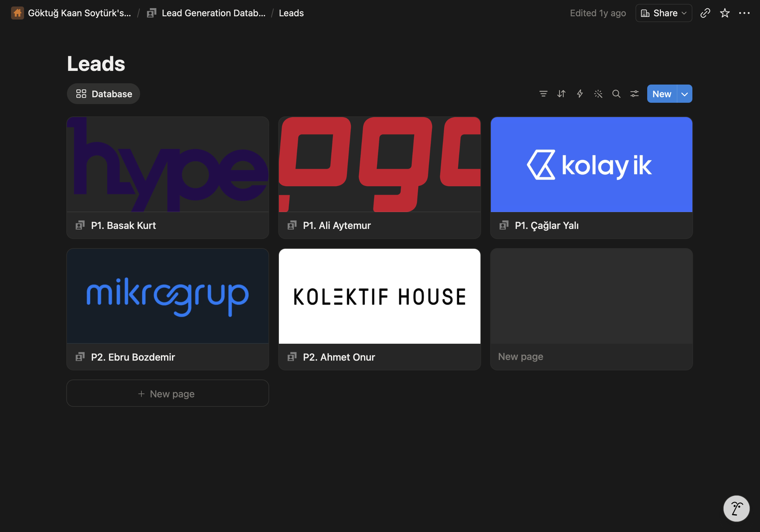Open the P1. Basak Kurt title
Screen dimensions: 760x532
tap(124, 225)
